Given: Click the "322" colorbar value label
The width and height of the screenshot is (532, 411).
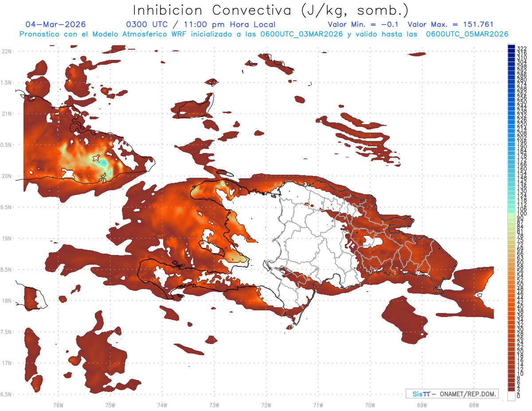Looking at the screenshot, I should (x=521, y=48).
